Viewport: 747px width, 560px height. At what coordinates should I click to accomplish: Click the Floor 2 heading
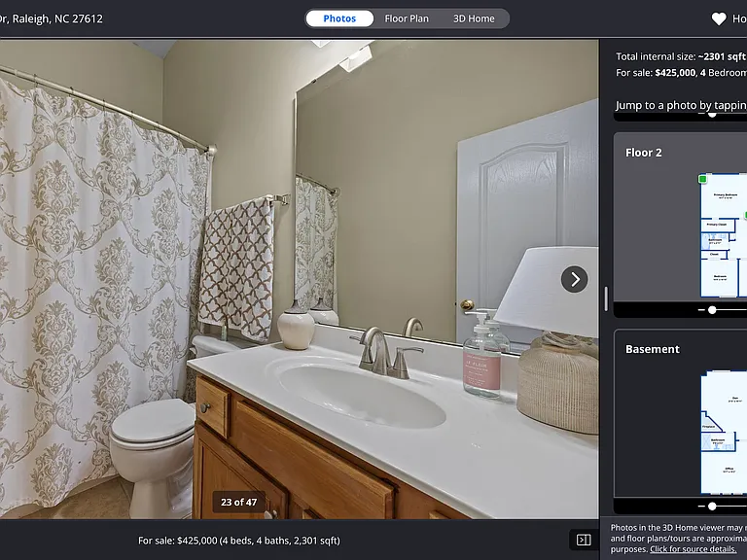644,153
